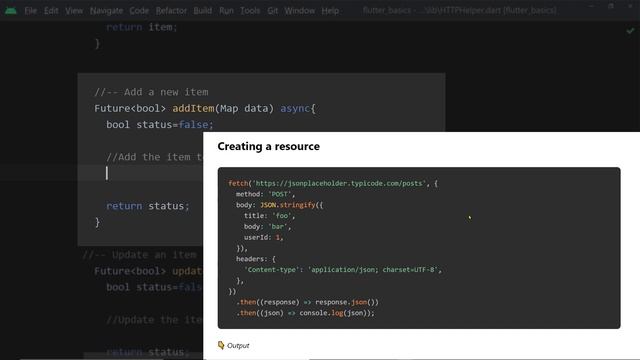Image resolution: width=640 pixels, height=360 pixels.
Task: Click the 'userId: 1' line
Action: pyautogui.click(x=264, y=237)
